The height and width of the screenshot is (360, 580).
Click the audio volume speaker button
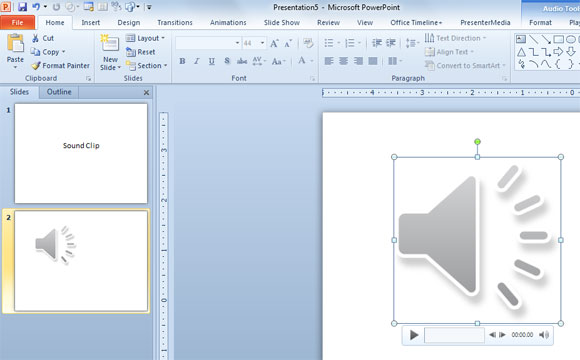point(544,335)
